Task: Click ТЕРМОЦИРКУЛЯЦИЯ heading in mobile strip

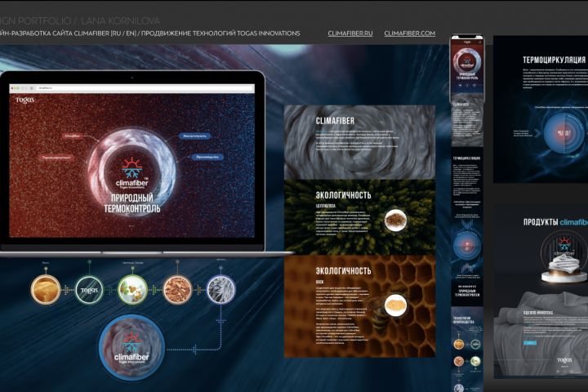Action: [x=466, y=158]
